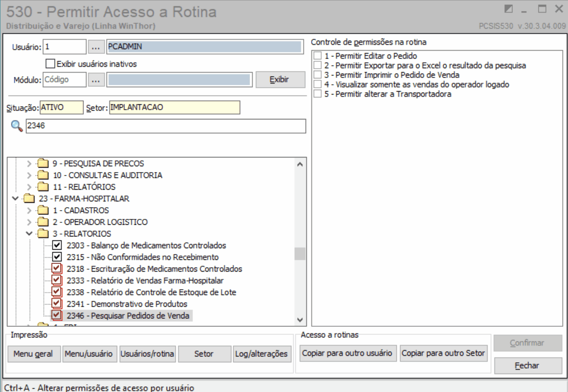Toggle Exibir usuários inativos checkbox
Viewport: 568px width, 392px height.
coord(50,64)
